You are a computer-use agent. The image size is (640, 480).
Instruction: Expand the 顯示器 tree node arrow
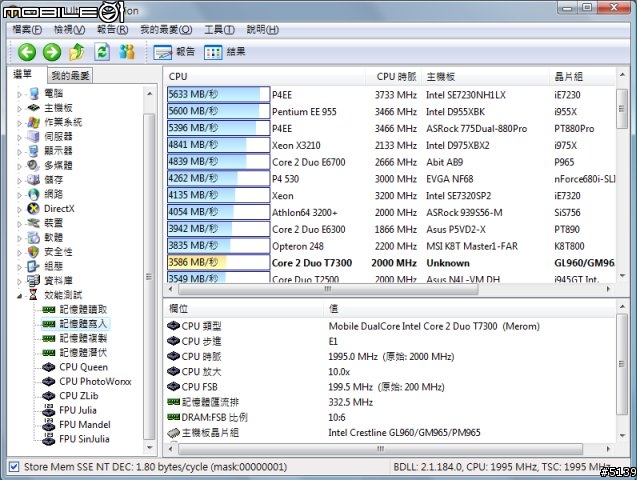(19, 152)
